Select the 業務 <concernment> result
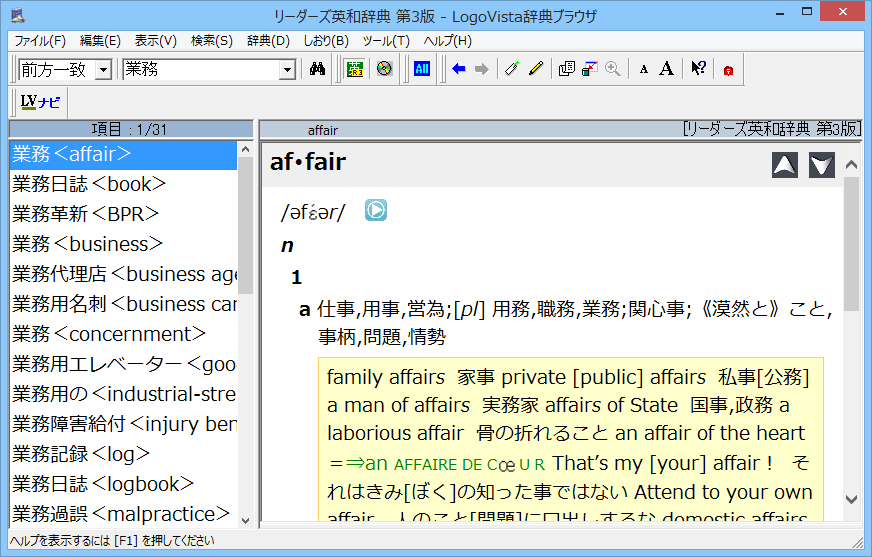Viewport: 872px width, 557px height. (x=123, y=334)
